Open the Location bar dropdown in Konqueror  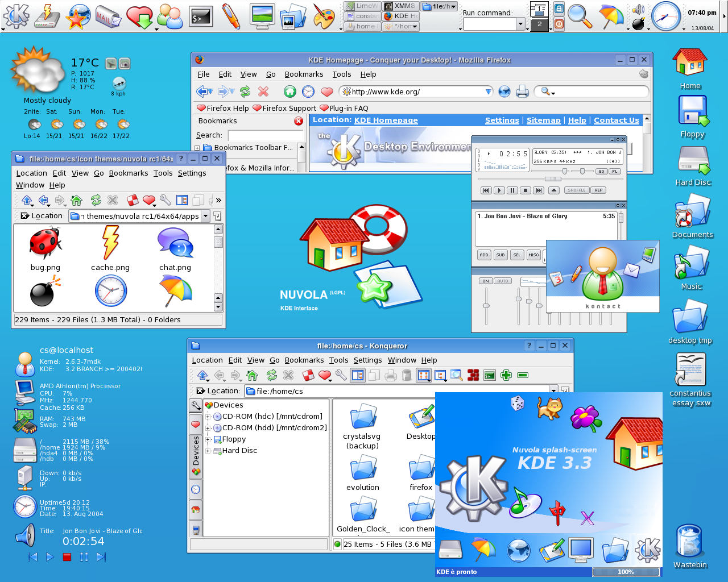(x=553, y=390)
